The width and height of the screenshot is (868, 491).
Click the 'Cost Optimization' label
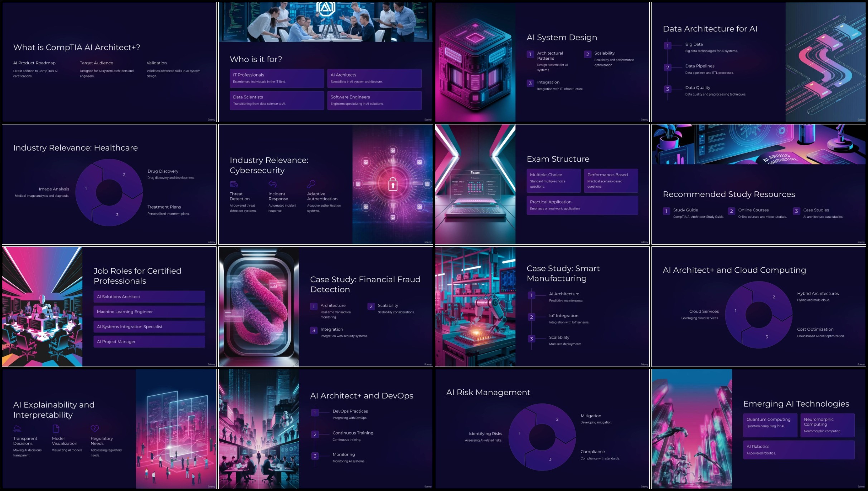coord(815,329)
